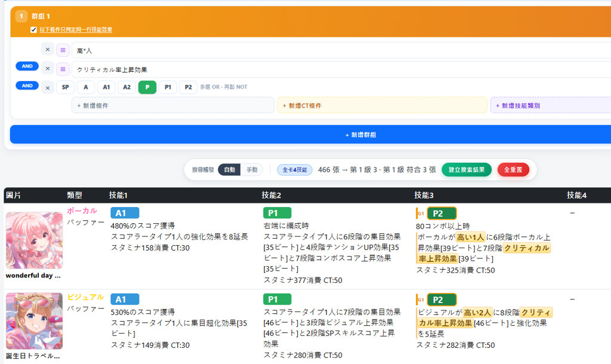Toggle AND operator before skill-type filter row
611x364 pixels.
pos(27,86)
